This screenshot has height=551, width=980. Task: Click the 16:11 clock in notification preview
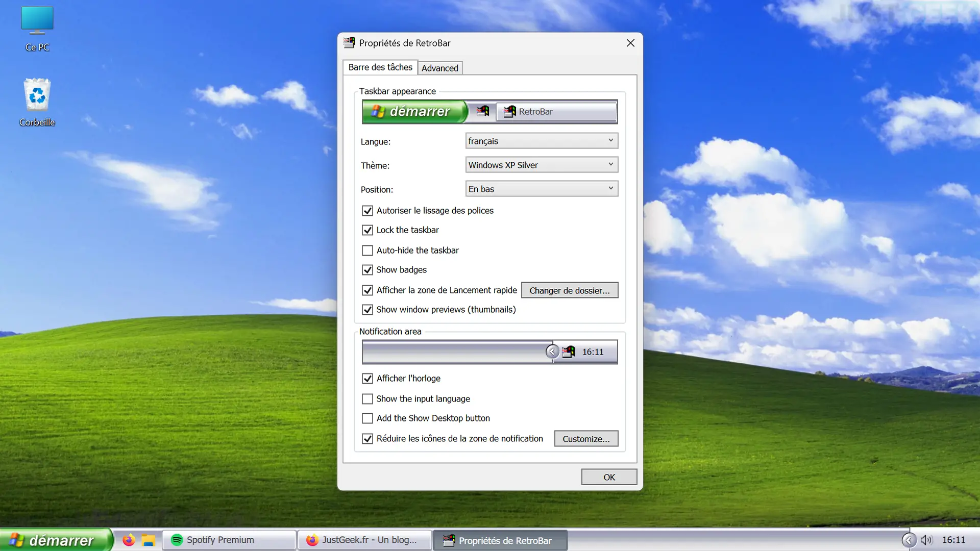tap(593, 352)
